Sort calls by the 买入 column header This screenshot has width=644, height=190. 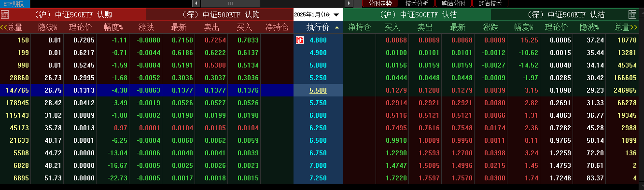[244, 27]
